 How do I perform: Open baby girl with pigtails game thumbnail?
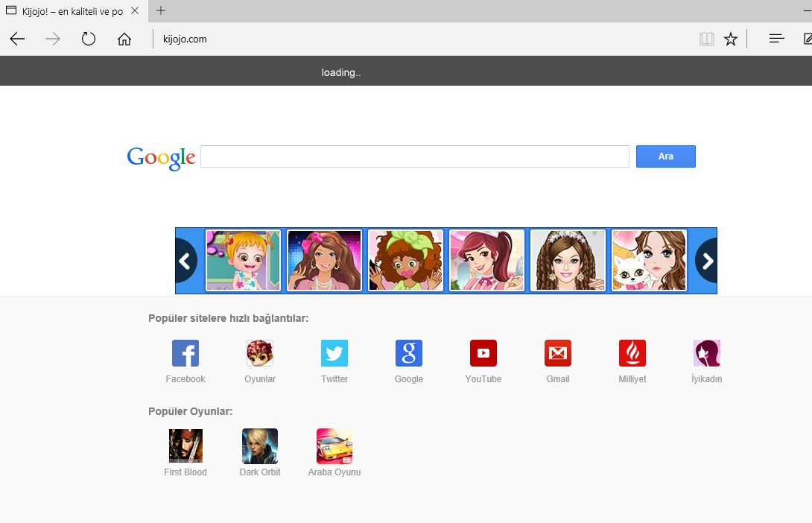tap(243, 261)
